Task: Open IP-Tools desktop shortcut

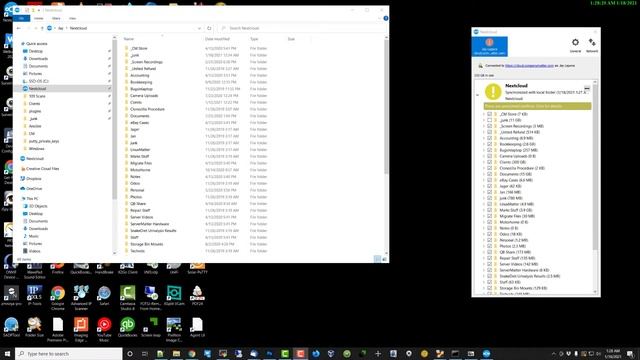Action: point(35,296)
